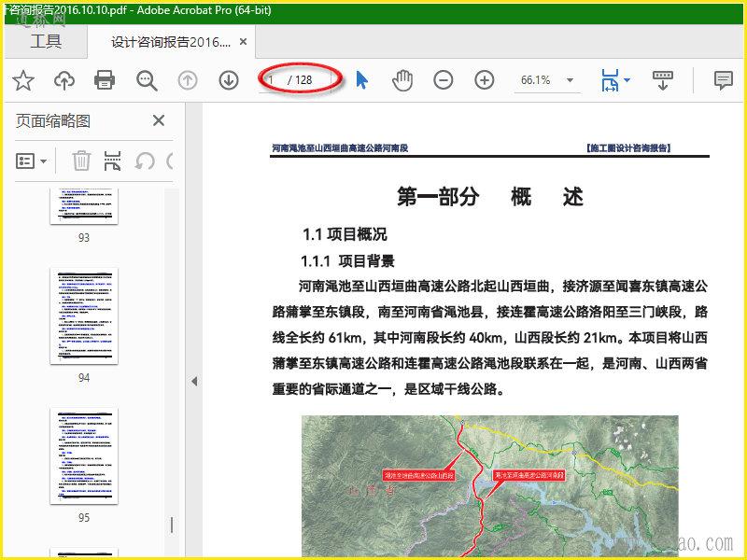Open the find text magnifier tool
The width and height of the screenshot is (747, 560).
[x=147, y=80]
